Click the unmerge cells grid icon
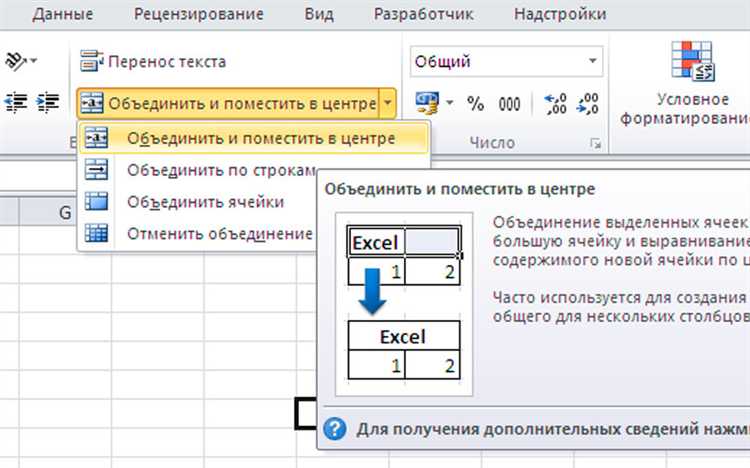 [96, 233]
